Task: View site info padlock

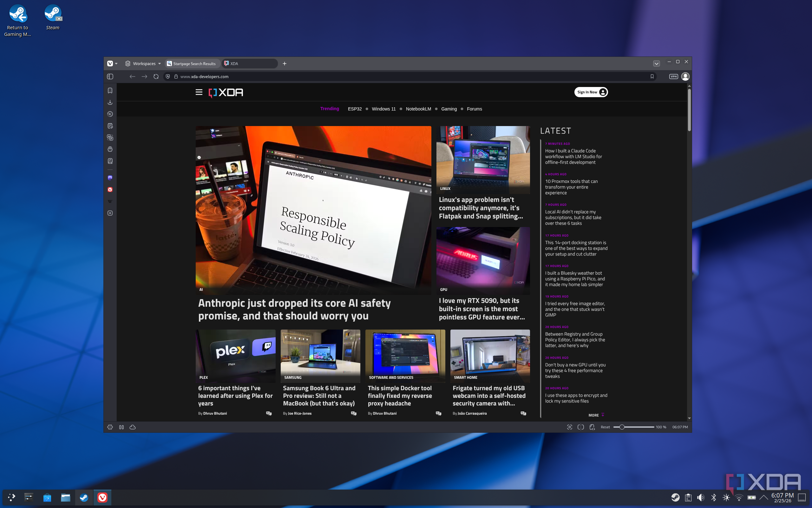Action: click(x=176, y=77)
